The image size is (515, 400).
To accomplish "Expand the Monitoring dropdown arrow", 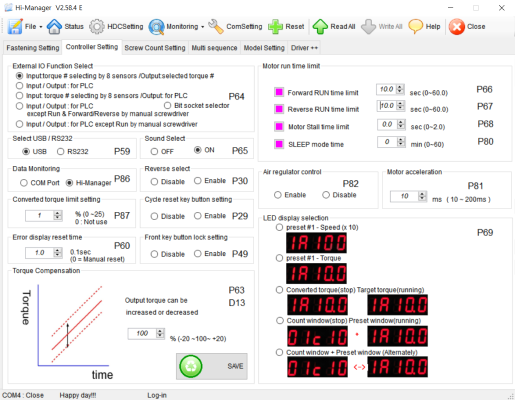I will (x=202, y=27).
